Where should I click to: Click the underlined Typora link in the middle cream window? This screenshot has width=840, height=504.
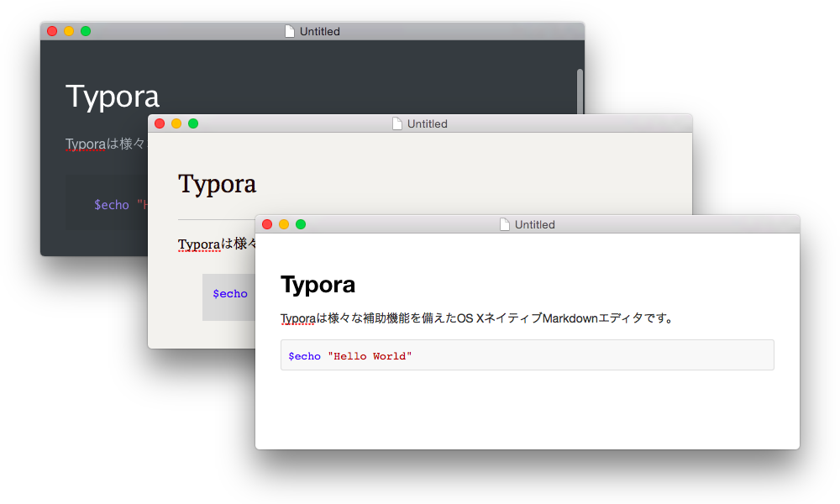[x=199, y=244]
